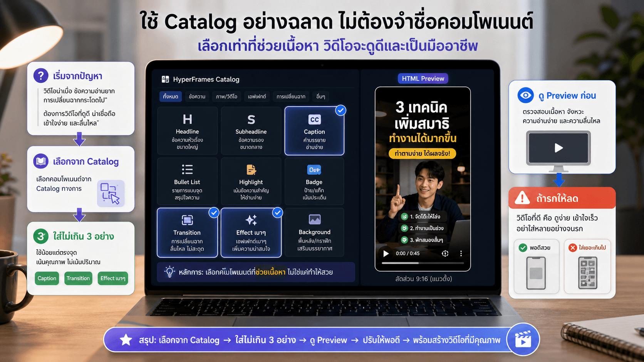
Task: Click the green Caption tag
Action: click(x=47, y=278)
